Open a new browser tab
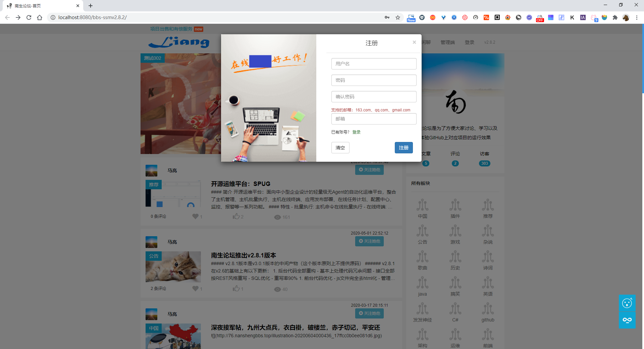Image resolution: width=644 pixels, height=349 pixels. tap(91, 6)
